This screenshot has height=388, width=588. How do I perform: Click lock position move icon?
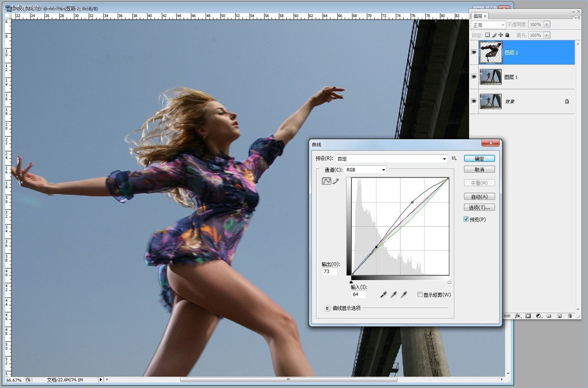click(501, 35)
